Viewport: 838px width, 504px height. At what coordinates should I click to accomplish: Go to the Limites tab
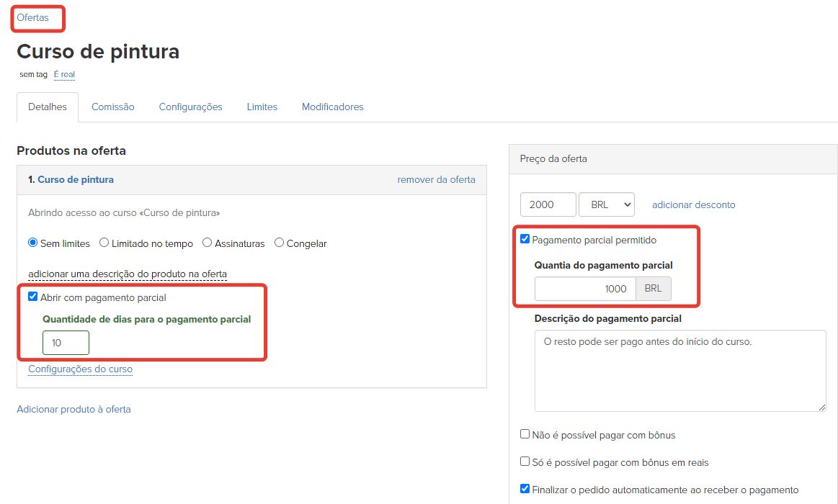(262, 107)
